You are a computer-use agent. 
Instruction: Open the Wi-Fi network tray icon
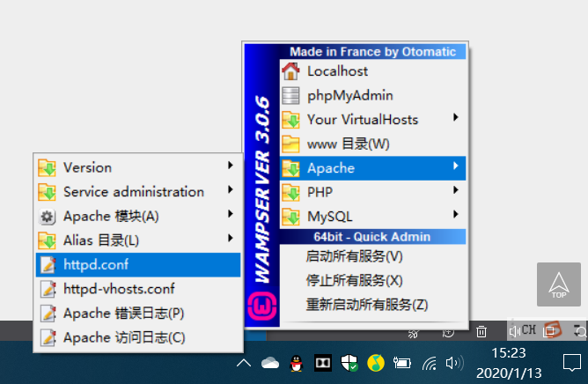point(430,364)
